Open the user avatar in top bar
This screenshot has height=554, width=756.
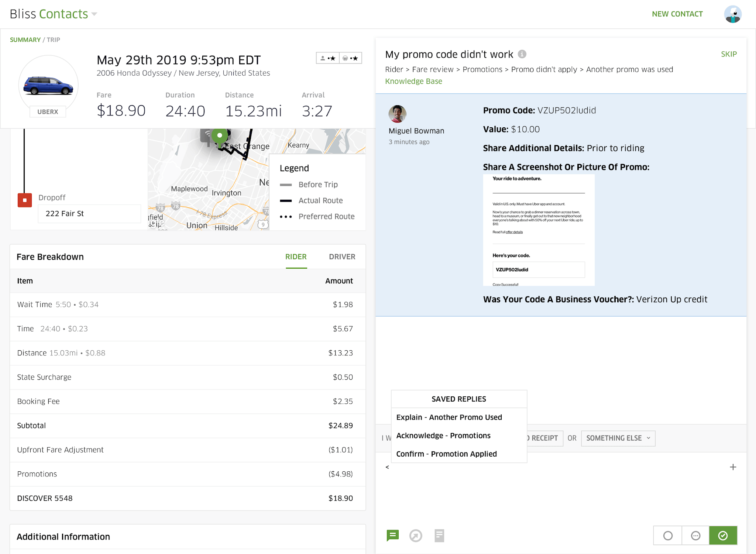pyautogui.click(x=733, y=14)
